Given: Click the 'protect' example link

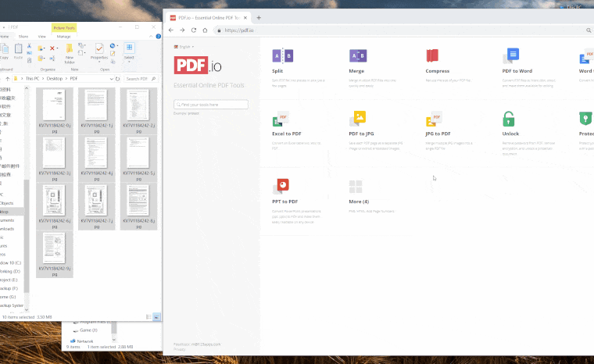Looking at the screenshot, I should point(193,113).
